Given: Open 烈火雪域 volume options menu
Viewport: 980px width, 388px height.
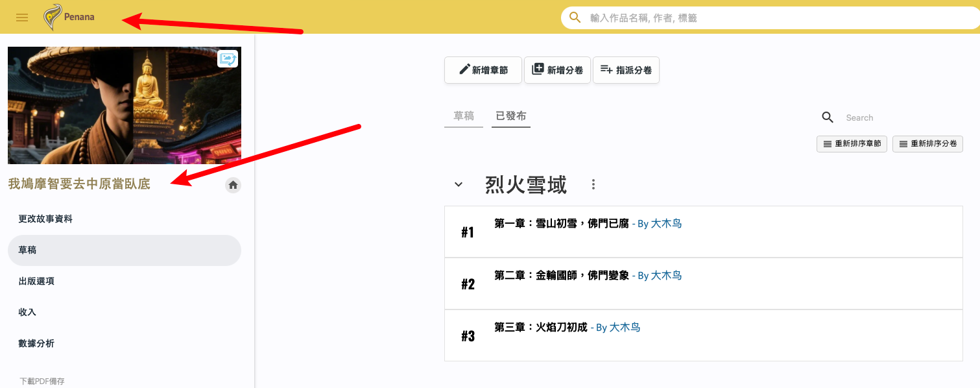Looking at the screenshot, I should pyautogui.click(x=593, y=185).
